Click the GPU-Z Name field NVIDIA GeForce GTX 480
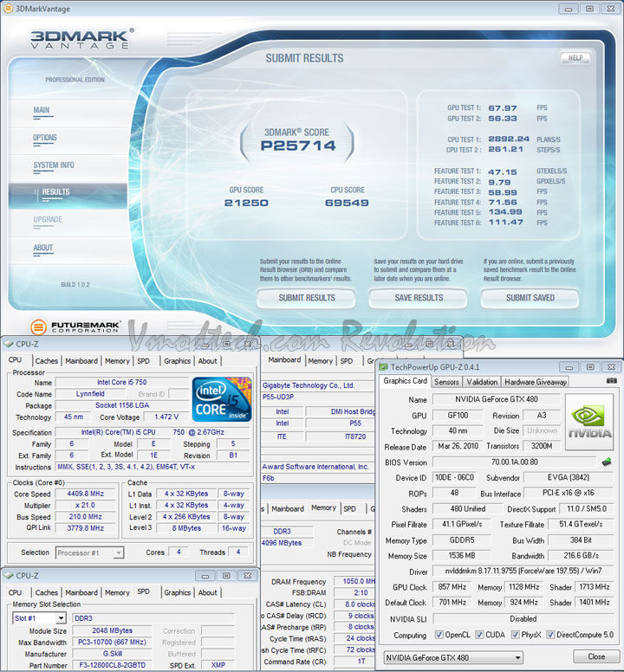The width and height of the screenshot is (624, 672). tap(497, 399)
